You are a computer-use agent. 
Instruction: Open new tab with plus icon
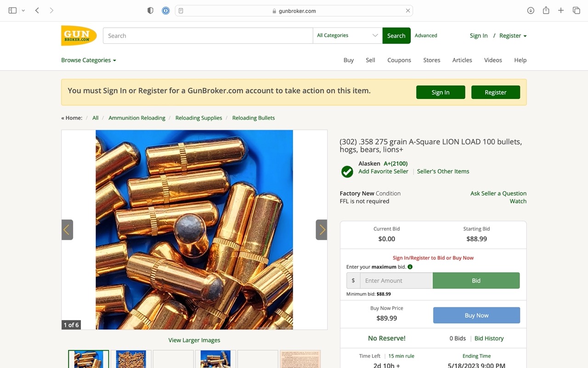coord(561,11)
